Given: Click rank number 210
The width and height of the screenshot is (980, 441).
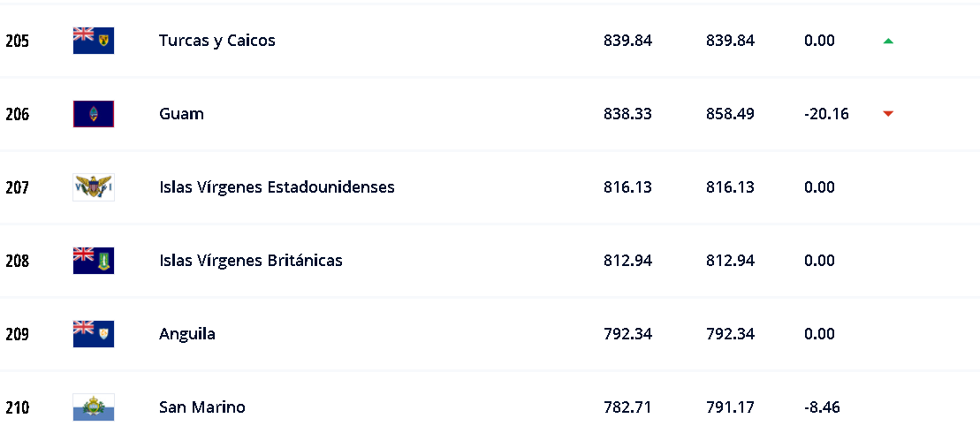Looking at the screenshot, I should (x=17, y=407).
